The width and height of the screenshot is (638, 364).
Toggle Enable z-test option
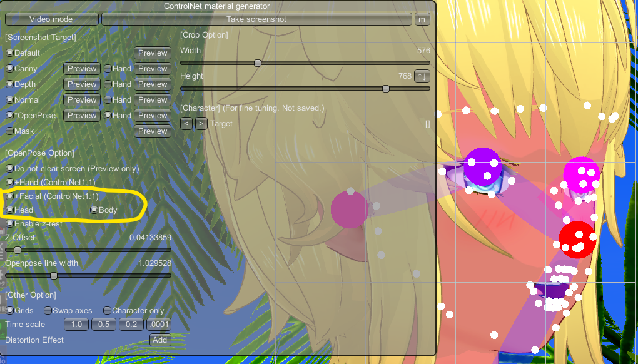(9, 224)
